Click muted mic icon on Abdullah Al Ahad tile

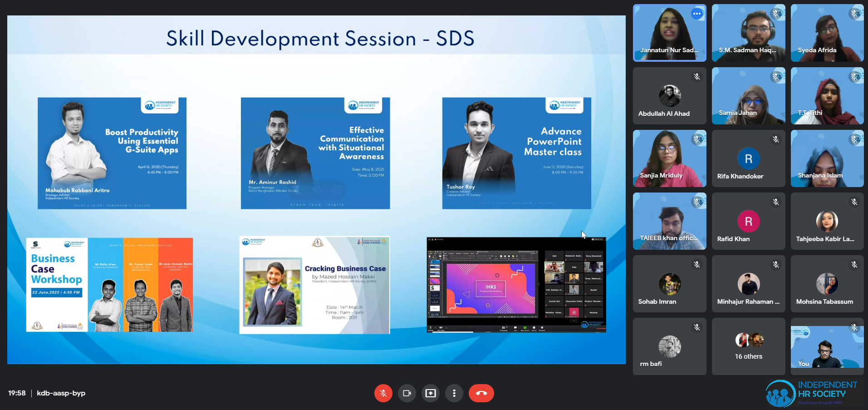(x=697, y=77)
